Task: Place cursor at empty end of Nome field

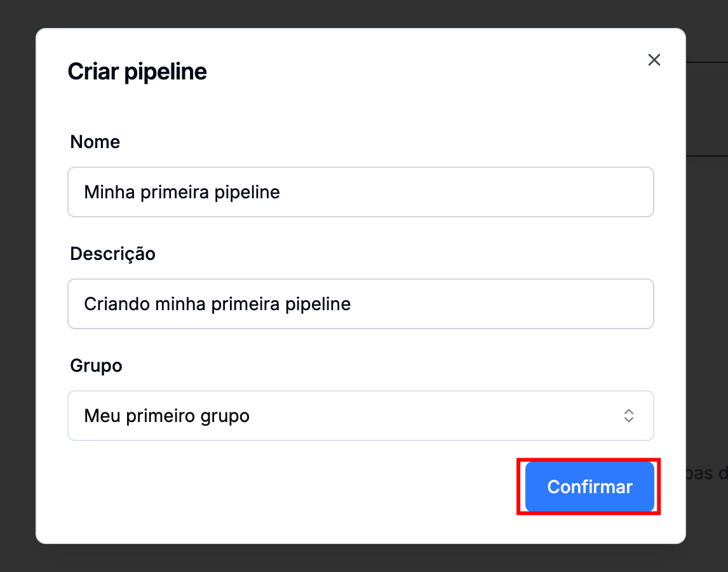Action: (508, 192)
